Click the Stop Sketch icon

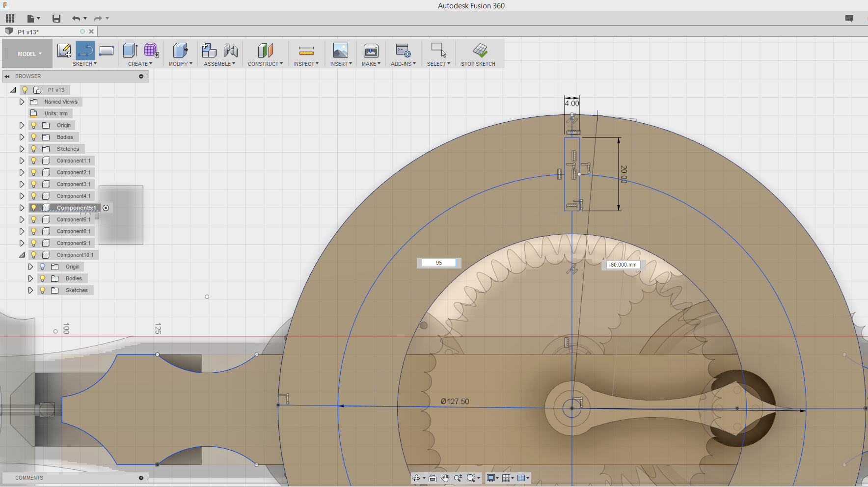(x=480, y=50)
